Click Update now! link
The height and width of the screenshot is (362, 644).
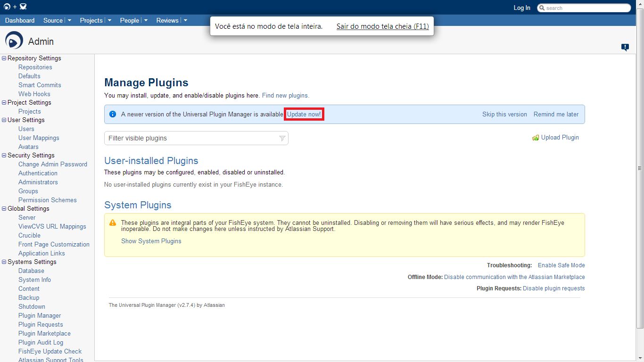tap(304, 115)
